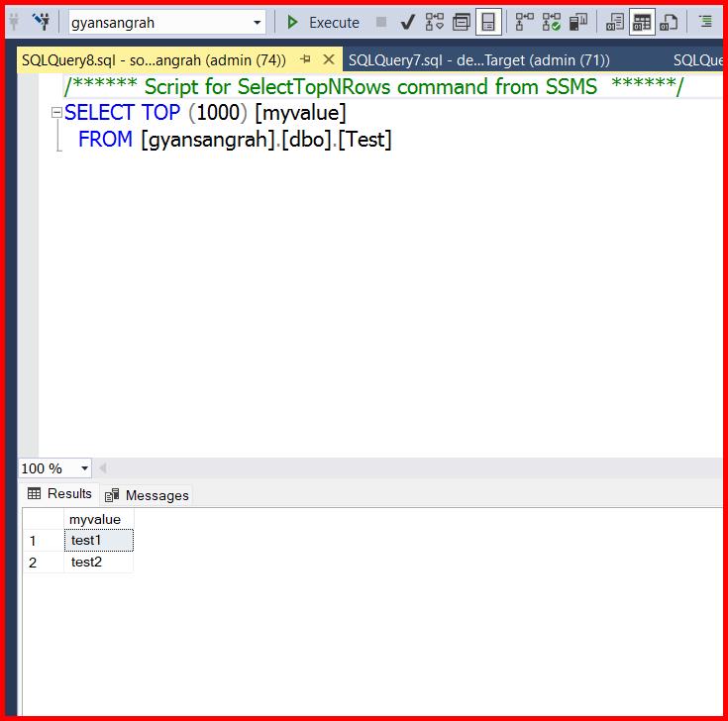Viewport: 728px width, 721px height.
Task: Parse the query with the checkmark icon
Action: (x=408, y=22)
